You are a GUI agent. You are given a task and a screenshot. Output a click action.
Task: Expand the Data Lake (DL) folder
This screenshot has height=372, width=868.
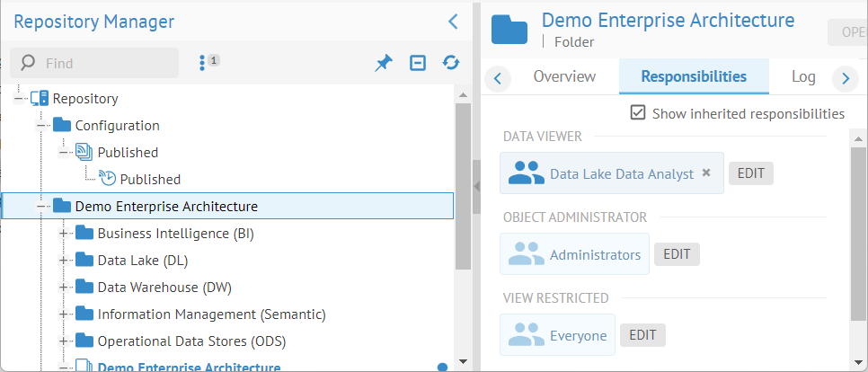64,261
